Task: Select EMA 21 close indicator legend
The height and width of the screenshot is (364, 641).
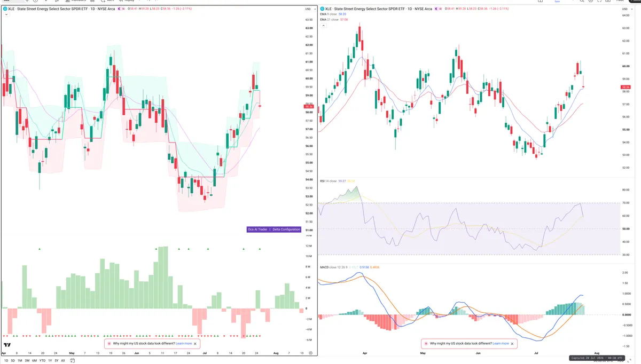Action: tap(331, 19)
